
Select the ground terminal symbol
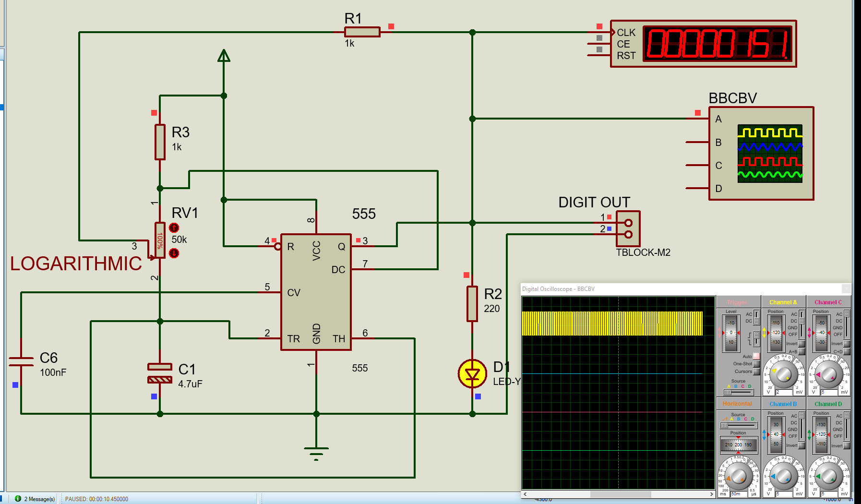point(316,453)
